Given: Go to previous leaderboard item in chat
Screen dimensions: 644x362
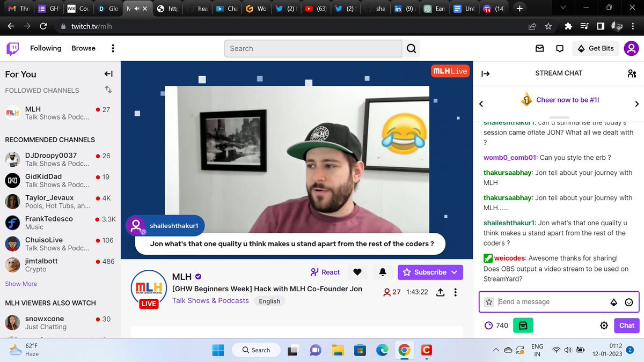Looking at the screenshot, I should [x=481, y=104].
